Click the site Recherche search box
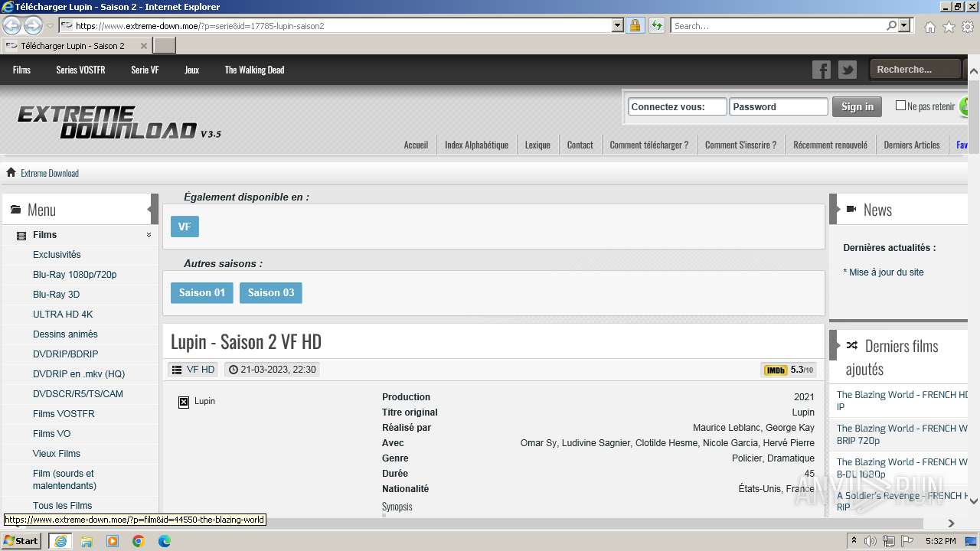This screenshot has height=551, width=980. (x=915, y=70)
